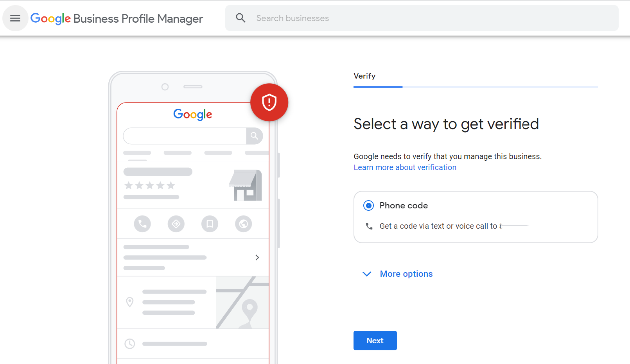Open the hamburger main menu

(x=15, y=18)
